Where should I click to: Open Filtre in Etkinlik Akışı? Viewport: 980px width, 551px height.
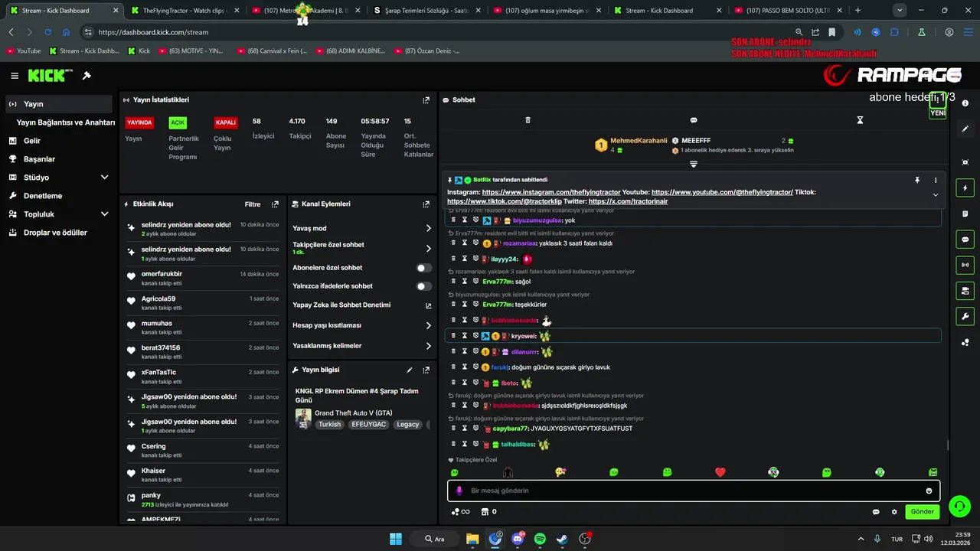(x=253, y=204)
